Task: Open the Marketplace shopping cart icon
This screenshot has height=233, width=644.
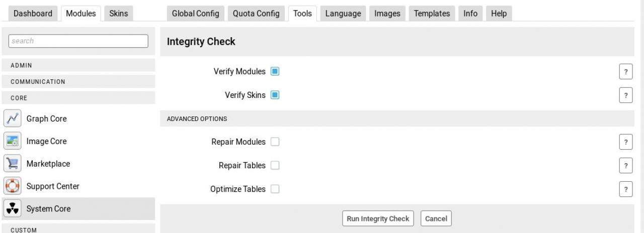Action: point(12,164)
